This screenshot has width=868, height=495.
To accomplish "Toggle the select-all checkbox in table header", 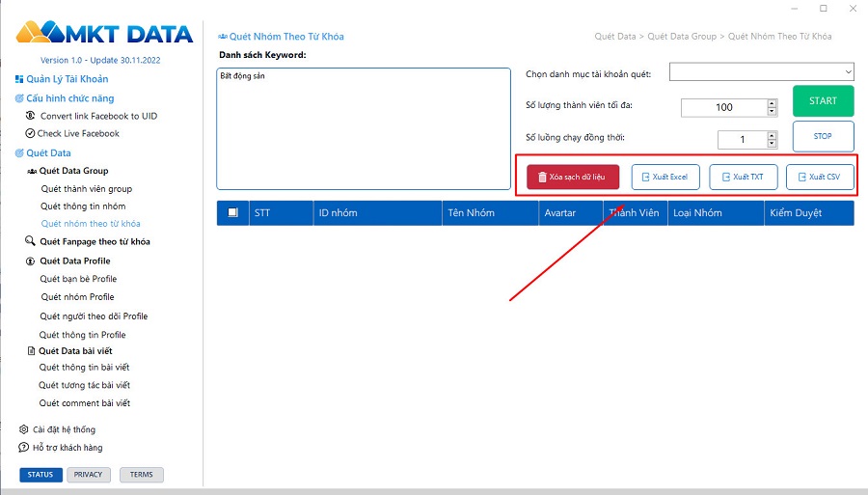I will 232,213.
